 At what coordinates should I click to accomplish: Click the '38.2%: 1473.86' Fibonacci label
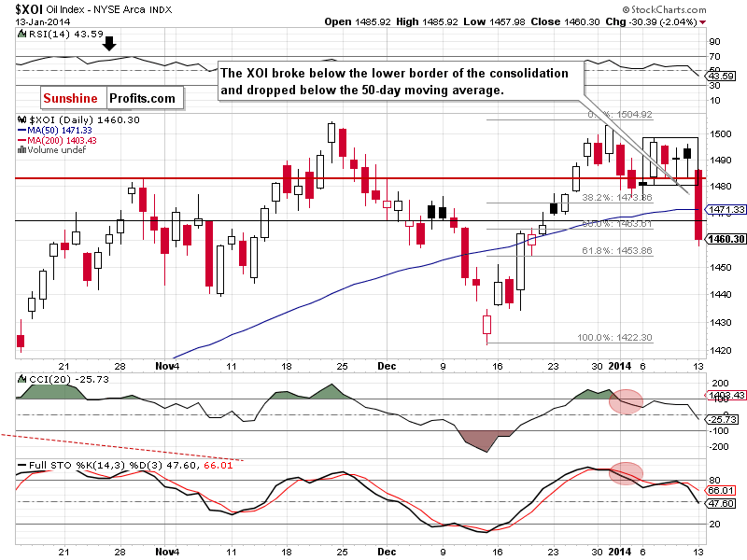[x=617, y=197]
